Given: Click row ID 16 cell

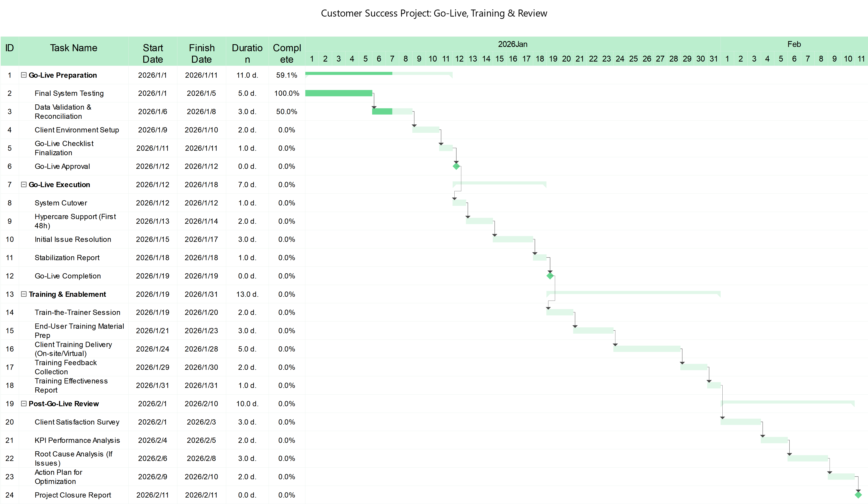Looking at the screenshot, I should click(10, 349).
